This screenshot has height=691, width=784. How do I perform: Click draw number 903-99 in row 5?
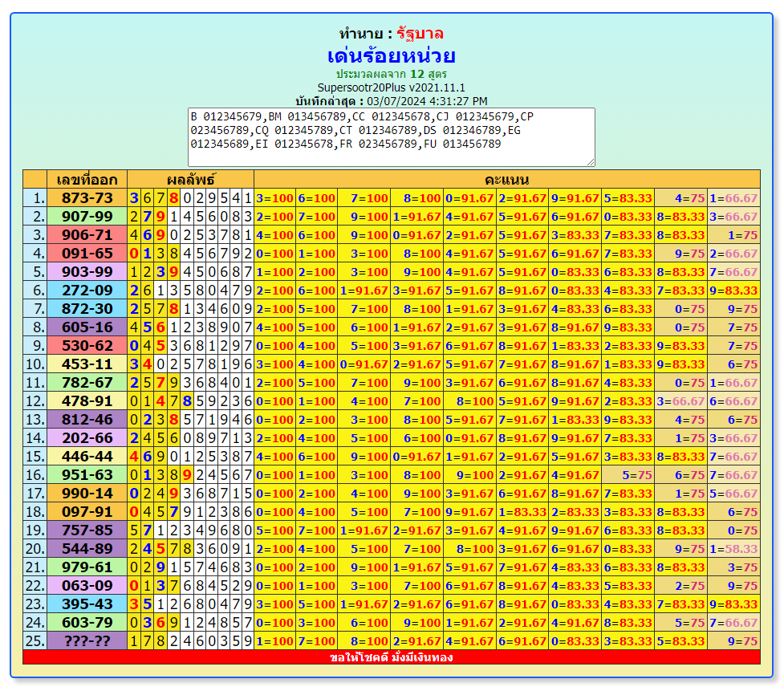(87, 272)
